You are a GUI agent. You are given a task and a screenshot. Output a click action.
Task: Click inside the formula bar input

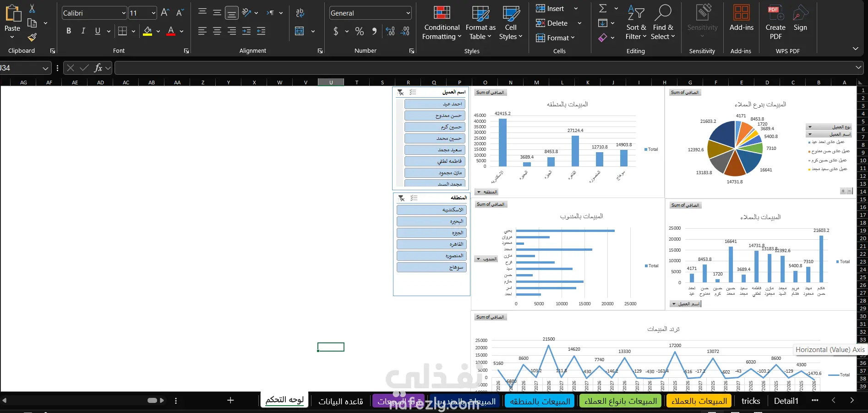[x=485, y=68]
